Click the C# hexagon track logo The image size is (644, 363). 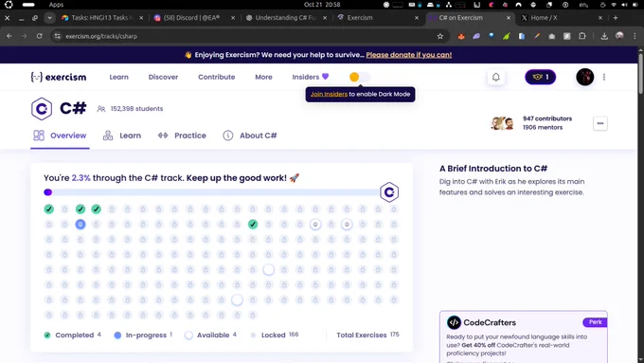[x=42, y=109]
